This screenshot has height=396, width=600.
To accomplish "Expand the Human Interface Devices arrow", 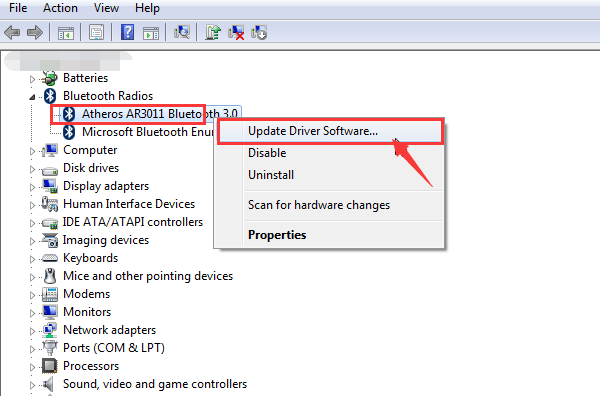I will pyautogui.click(x=32, y=205).
